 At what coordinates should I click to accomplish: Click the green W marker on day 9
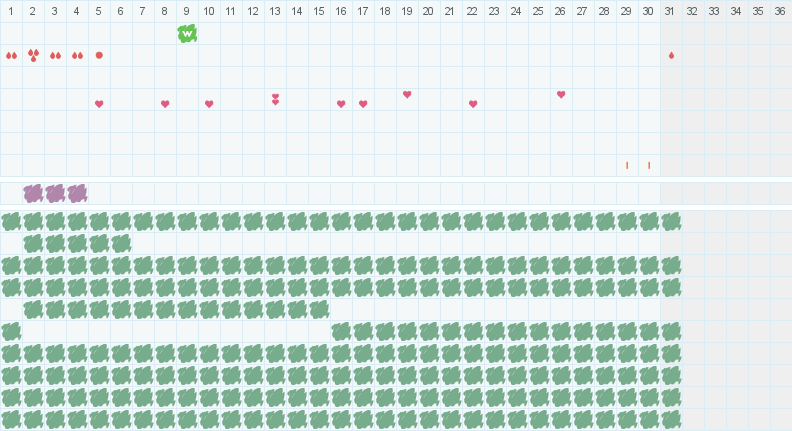point(187,34)
